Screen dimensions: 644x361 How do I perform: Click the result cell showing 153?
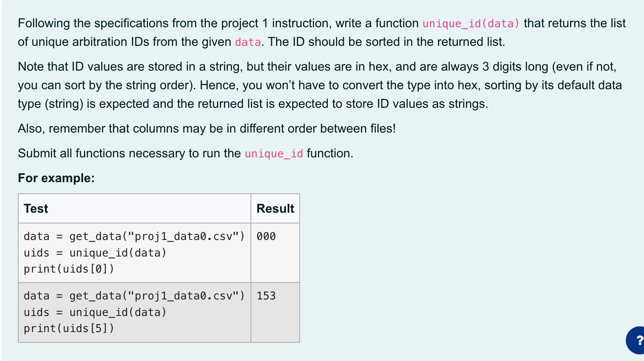[275, 313]
